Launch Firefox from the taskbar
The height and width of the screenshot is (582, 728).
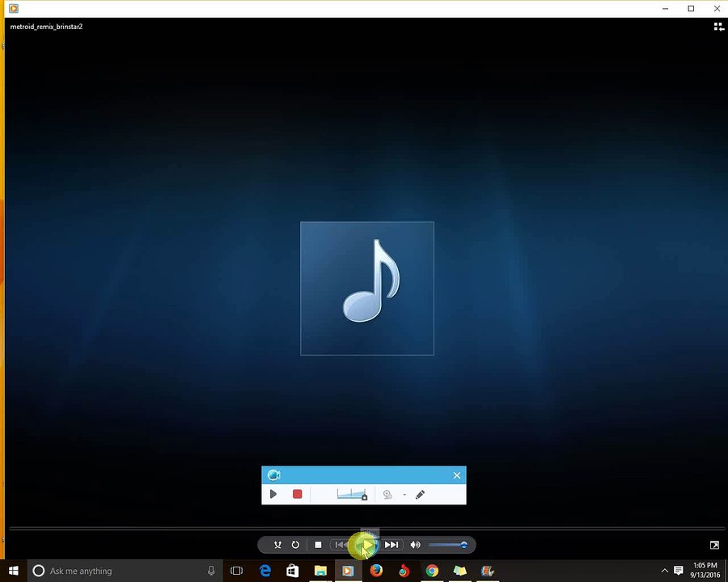tap(376, 571)
